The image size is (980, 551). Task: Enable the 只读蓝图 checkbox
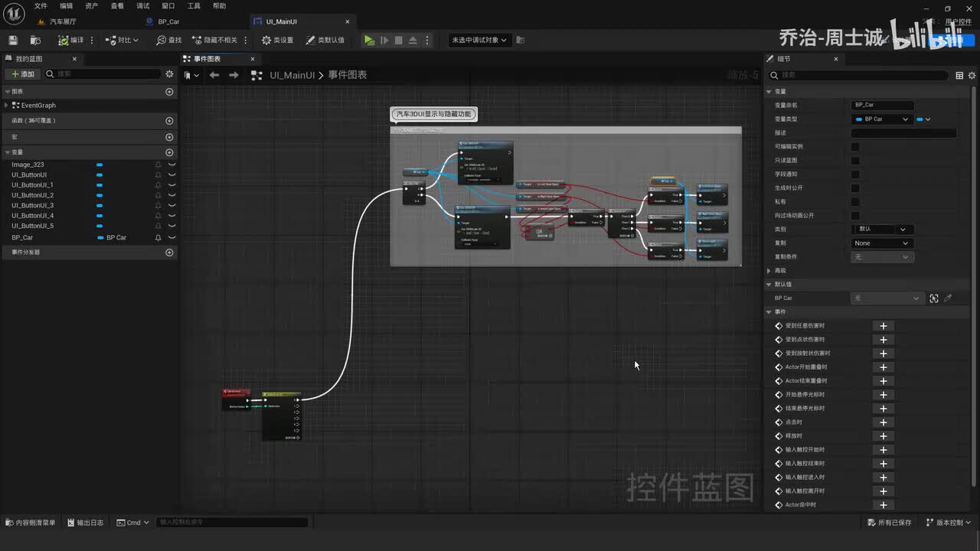[855, 161]
